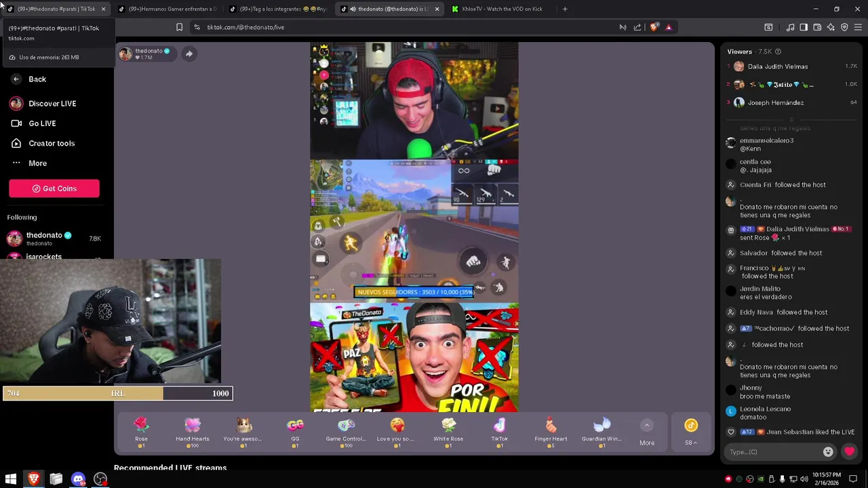868x488 pixels.
Task: Click the share arrow next to thedonato
Action: click(189, 54)
